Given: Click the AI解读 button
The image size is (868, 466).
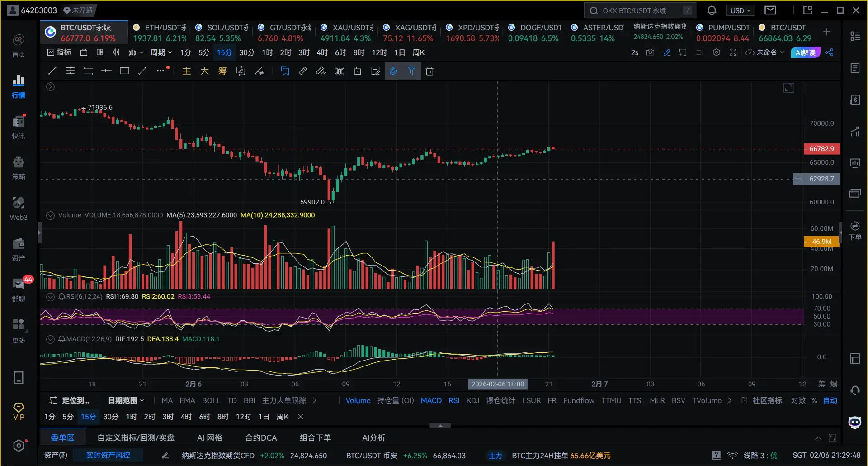Looking at the screenshot, I should click(806, 52).
